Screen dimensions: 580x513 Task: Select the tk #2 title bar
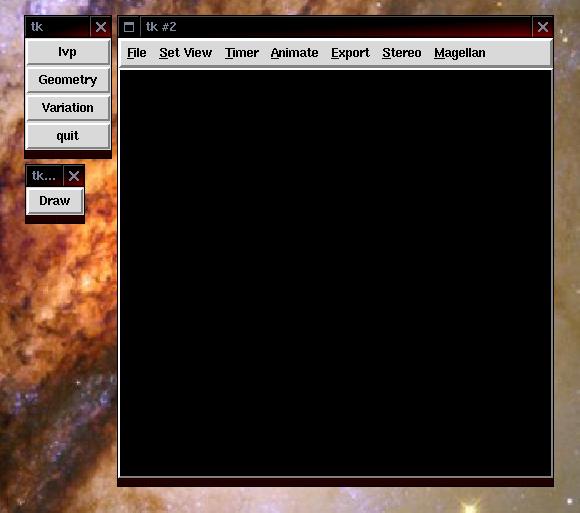(x=336, y=27)
